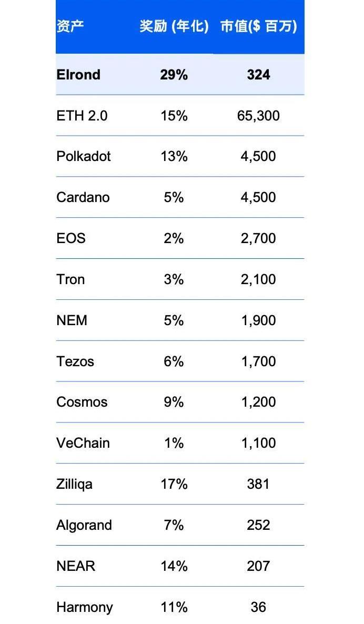Select the ETH 2.0 row label
The image size is (364, 624).
pyautogui.click(x=82, y=116)
